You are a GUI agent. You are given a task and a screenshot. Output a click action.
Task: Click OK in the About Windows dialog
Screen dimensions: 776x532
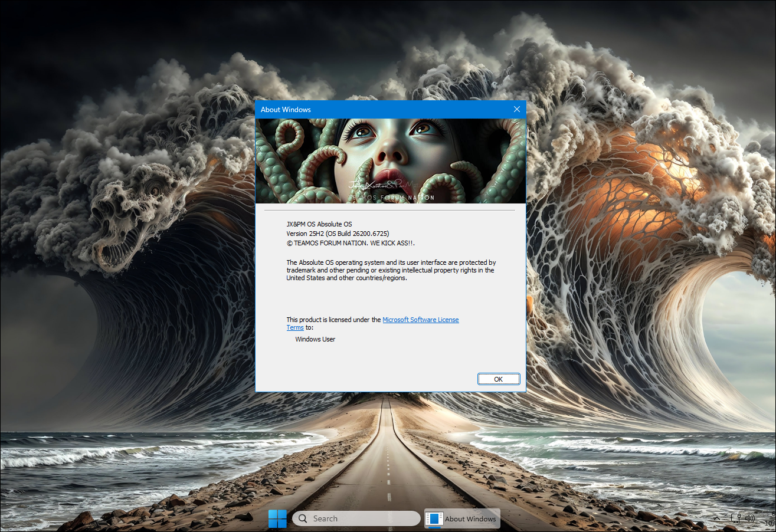click(499, 379)
